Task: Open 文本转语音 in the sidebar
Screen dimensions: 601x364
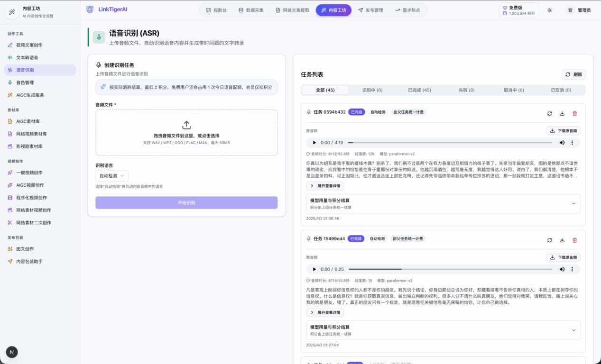Action: [x=27, y=57]
